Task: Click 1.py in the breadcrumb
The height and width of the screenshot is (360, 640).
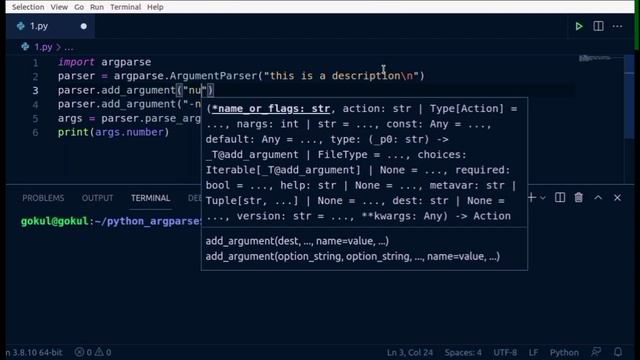Action: coord(43,47)
